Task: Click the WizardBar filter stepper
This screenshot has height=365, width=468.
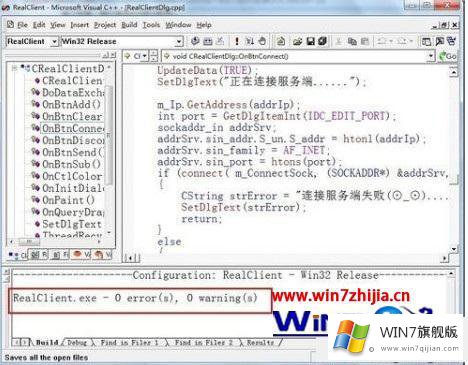Action: pos(153,56)
